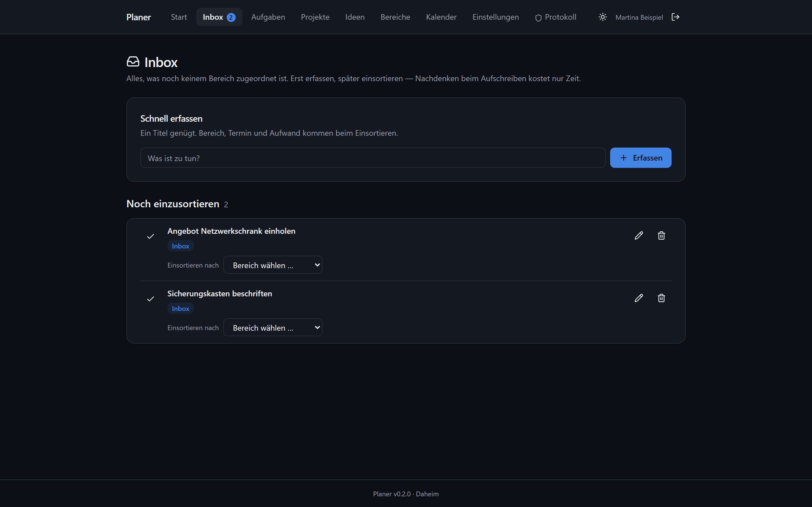Screen dimensions: 812x507
Task: Open Bereich wählen dropdown for Sicherungskasten task
Action: (x=273, y=327)
